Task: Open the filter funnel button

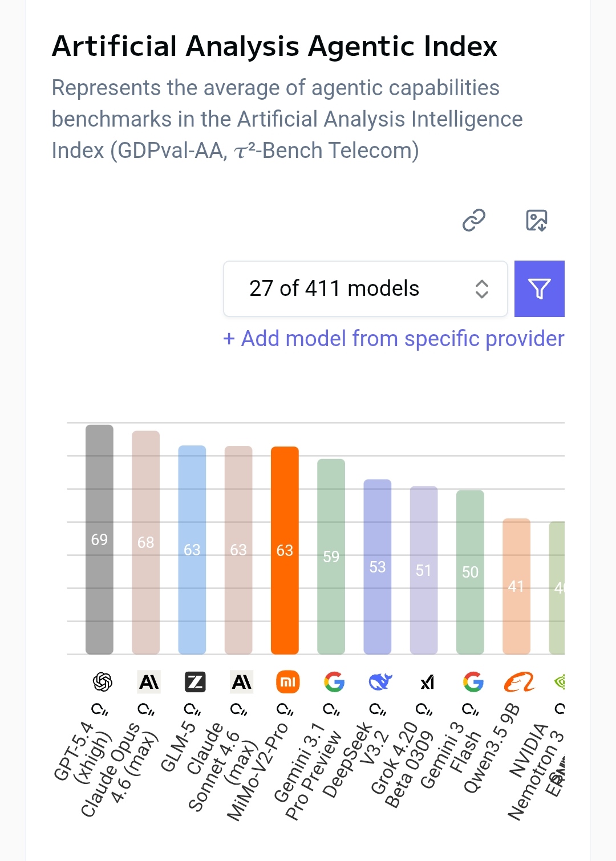Action: click(540, 289)
